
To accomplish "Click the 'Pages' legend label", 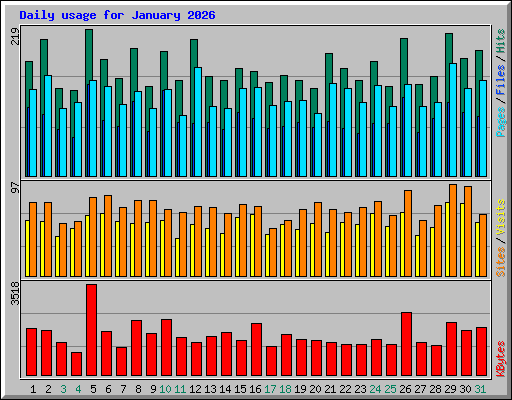I will coord(501,122).
